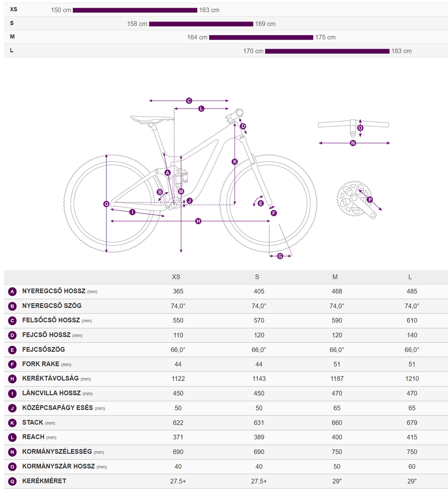Select the XS column header in the table
448x491 pixels.
click(x=176, y=277)
